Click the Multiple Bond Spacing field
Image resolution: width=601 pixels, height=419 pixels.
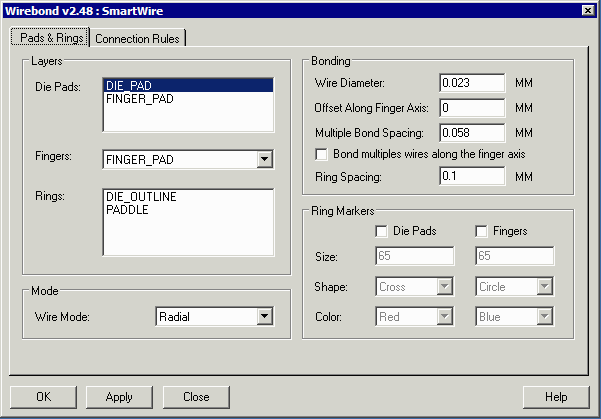coord(472,133)
